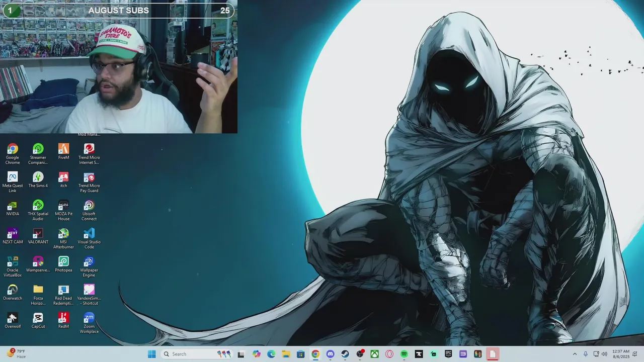Open Opera GX taskbar icon
Viewport: 644px width, 362px height.
point(389,354)
